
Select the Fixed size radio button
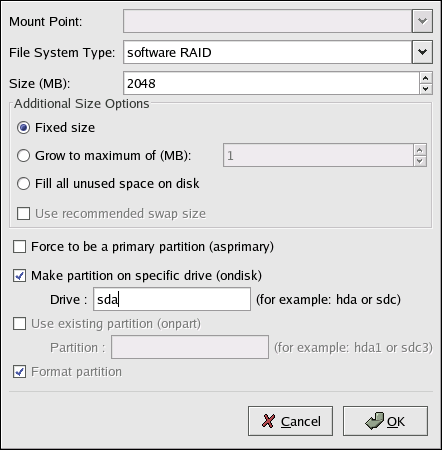coord(23,128)
